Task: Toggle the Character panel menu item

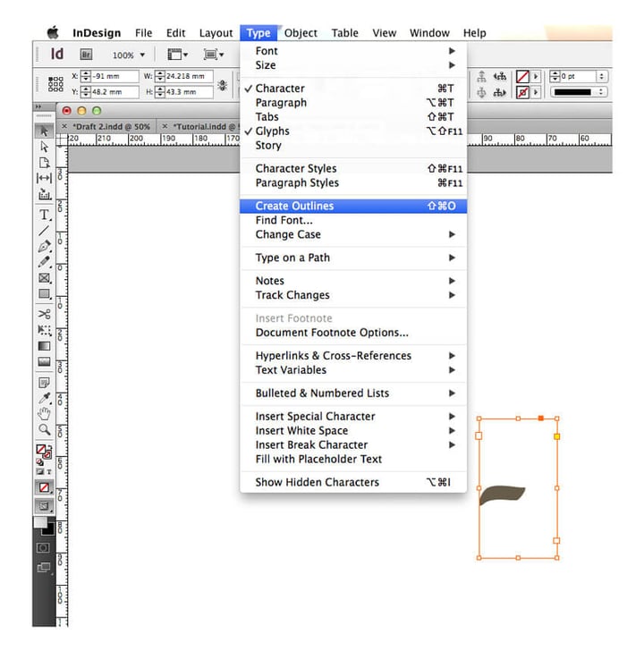Action: coord(353,89)
